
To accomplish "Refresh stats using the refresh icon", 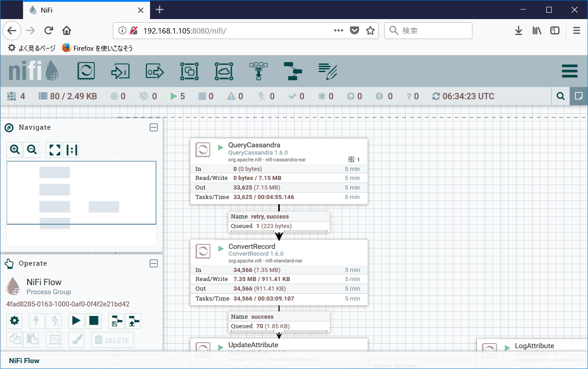I will [436, 96].
